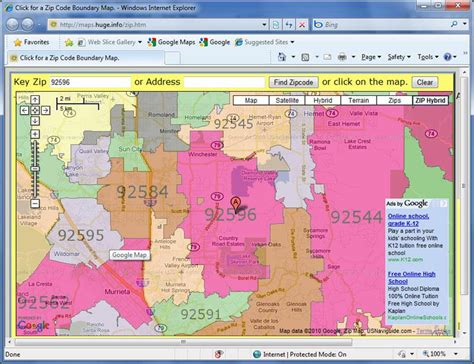Click the 92584 zip label on map
This screenshot has width=474, height=364.
click(142, 192)
